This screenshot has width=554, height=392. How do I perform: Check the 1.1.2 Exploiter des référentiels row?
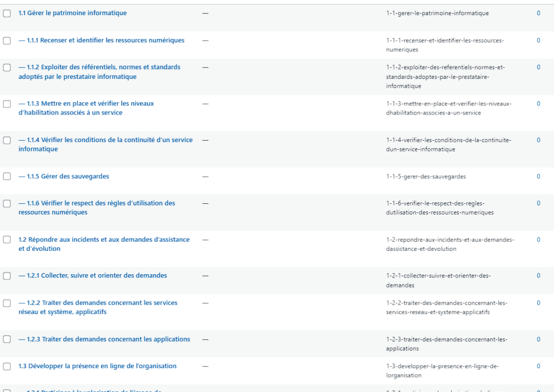tap(7, 68)
